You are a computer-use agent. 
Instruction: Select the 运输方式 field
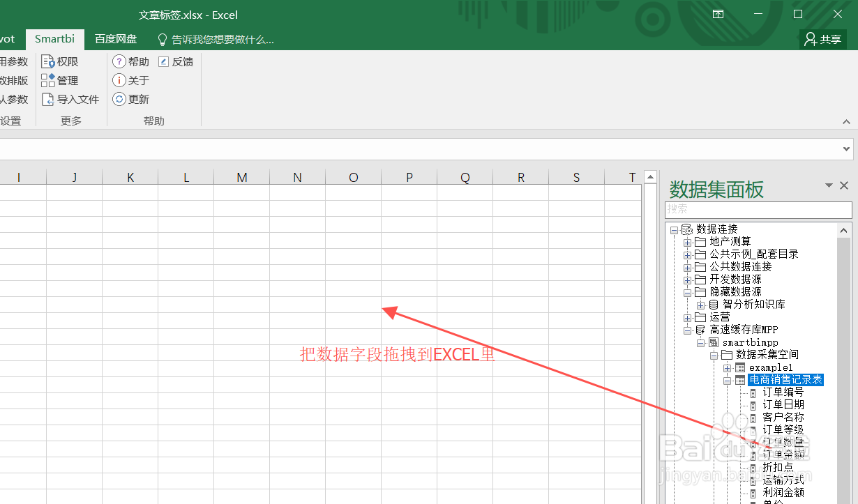(783, 480)
